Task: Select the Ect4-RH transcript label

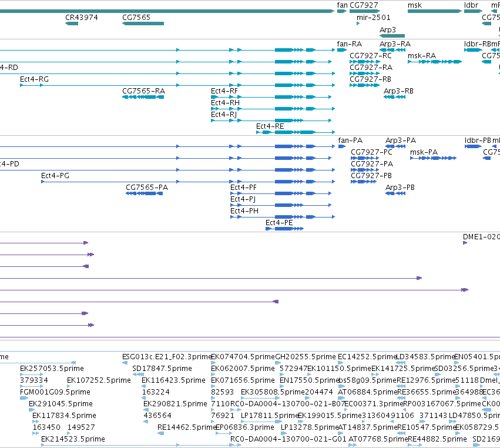Action: pos(225,103)
